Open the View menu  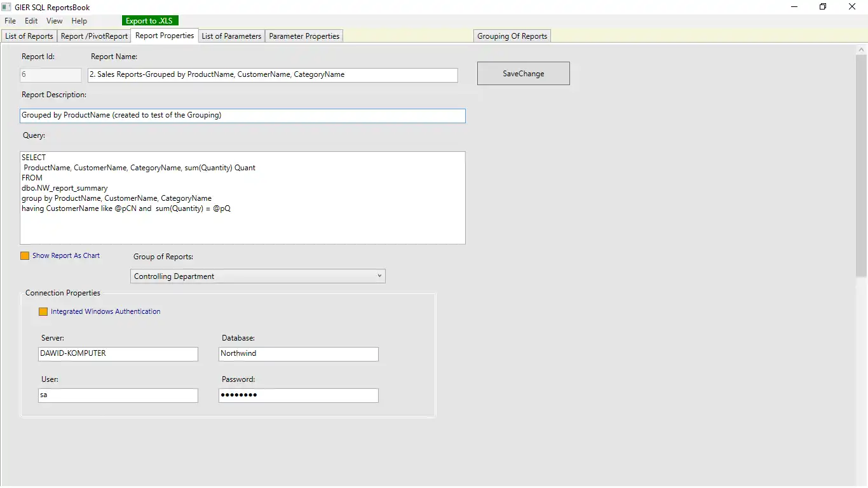tap(55, 21)
